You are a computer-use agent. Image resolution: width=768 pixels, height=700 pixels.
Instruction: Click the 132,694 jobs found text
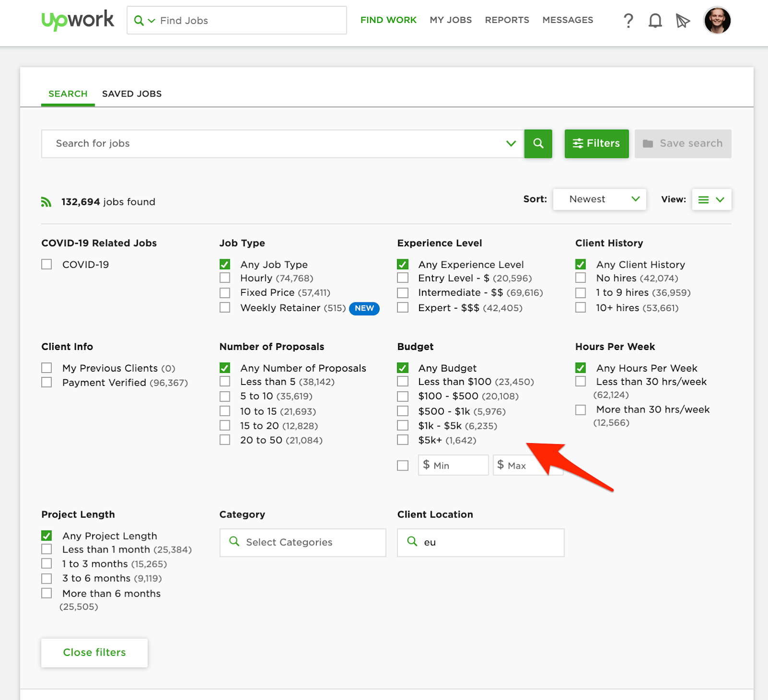[x=108, y=202]
